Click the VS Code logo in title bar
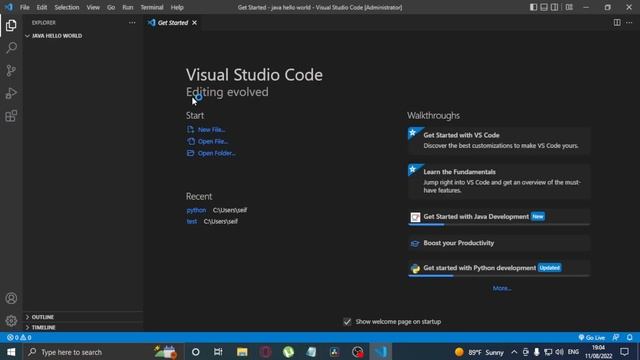Image resolution: width=640 pixels, height=360 pixels. (x=9, y=7)
